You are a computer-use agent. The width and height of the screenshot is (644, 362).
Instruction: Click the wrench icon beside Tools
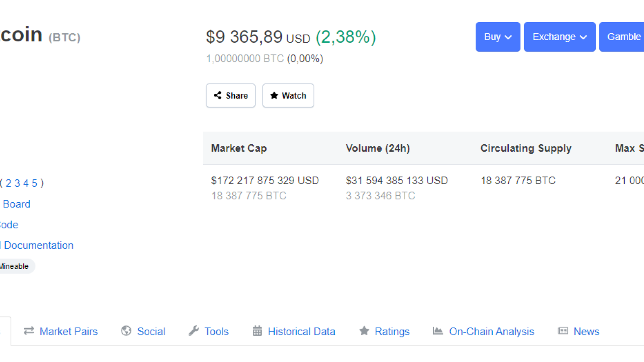pyautogui.click(x=194, y=331)
